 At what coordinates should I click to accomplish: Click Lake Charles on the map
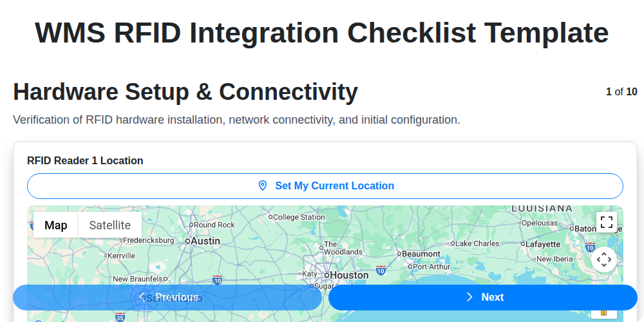pyautogui.click(x=477, y=243)
